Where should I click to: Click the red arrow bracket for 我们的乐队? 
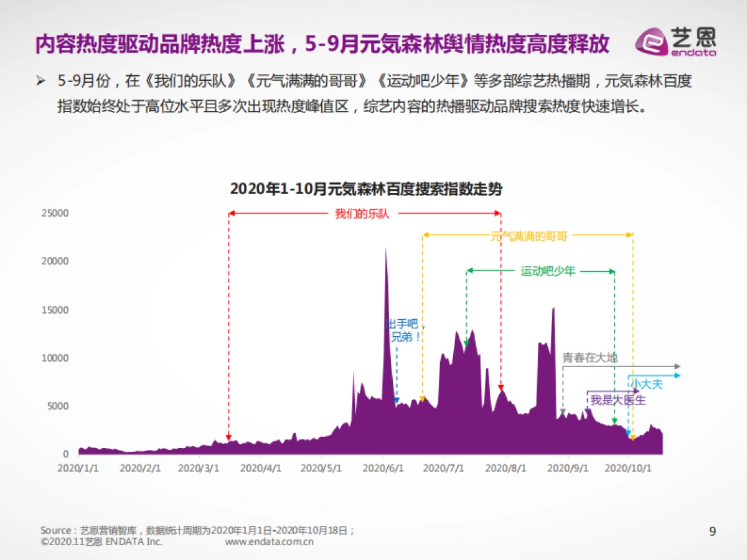pos(361,213)
